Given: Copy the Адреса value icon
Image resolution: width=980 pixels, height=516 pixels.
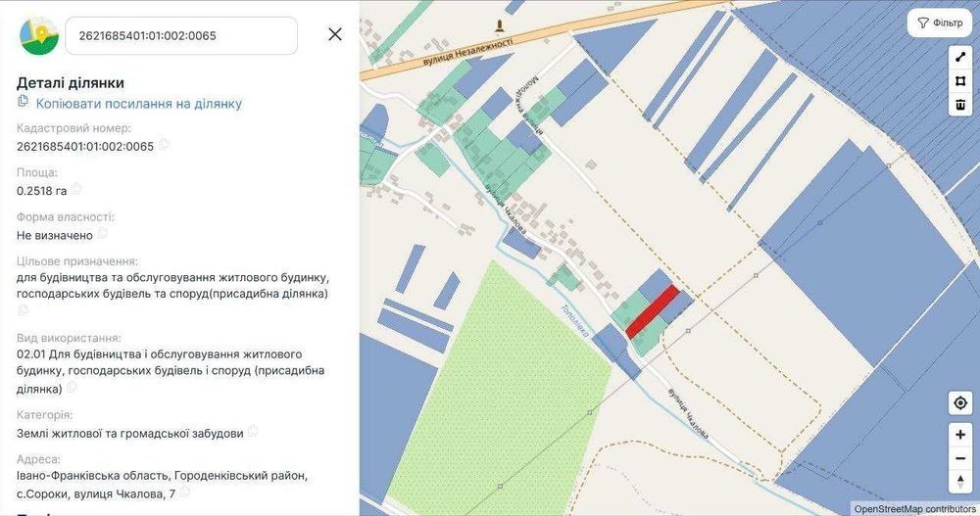Looking at the screenshot, I should [x=184, y=493].
